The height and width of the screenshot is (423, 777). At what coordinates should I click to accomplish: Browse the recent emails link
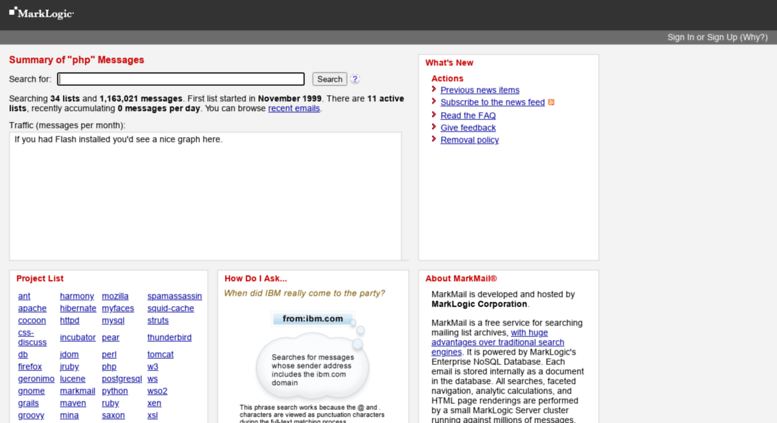(x=294, y=108)
